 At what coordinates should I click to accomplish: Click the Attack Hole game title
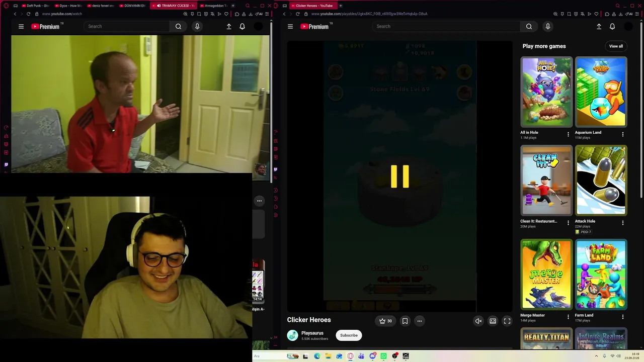tap(585, 221)
